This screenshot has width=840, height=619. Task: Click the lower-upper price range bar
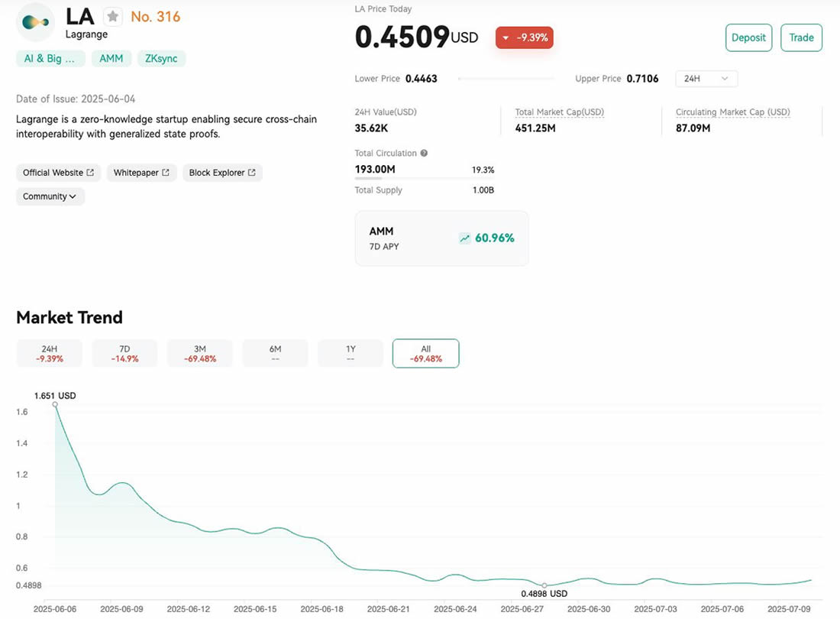506,79
